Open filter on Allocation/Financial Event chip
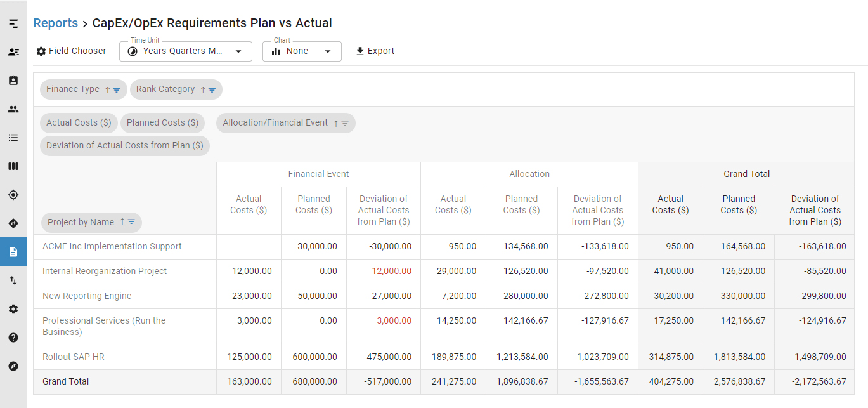 tap(345, 123)
